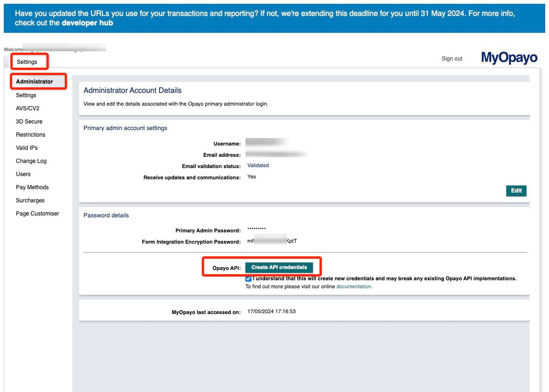The image size is (549, 392).
Task: Open the 3D Secure section
Action: [x=29, y=122]
